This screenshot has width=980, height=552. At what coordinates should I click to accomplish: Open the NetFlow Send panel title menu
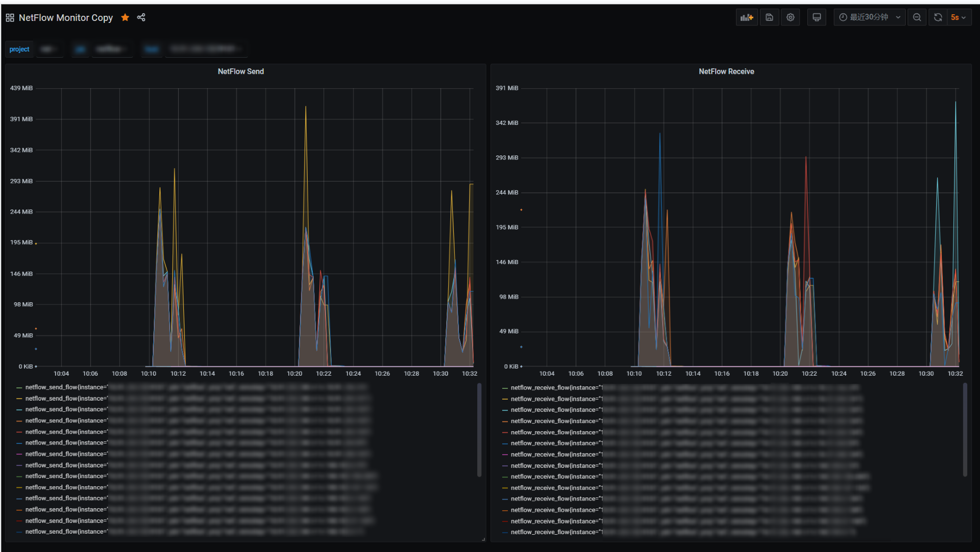(241, 72)
